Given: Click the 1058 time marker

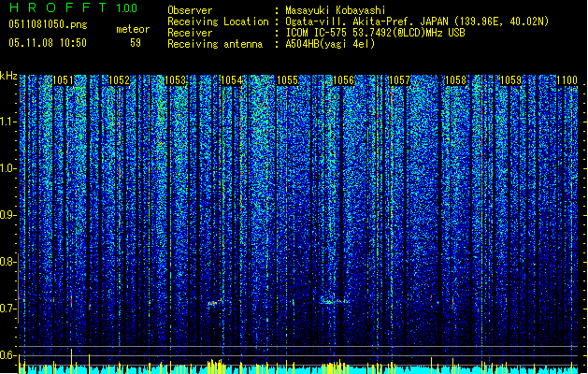Looking at the screenshot, I should (x=455, y=80).
